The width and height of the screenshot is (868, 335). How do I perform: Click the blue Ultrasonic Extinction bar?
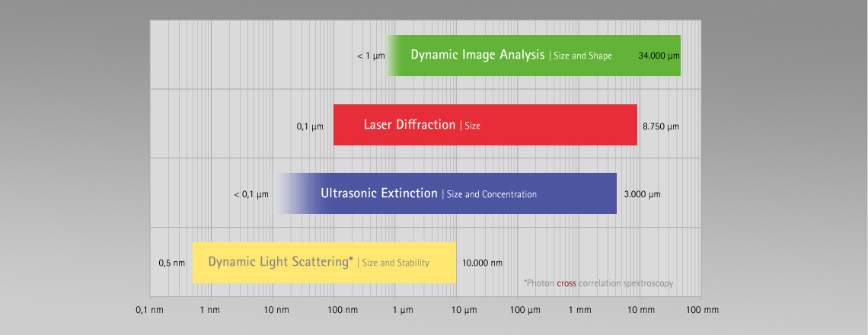(445, 193)
